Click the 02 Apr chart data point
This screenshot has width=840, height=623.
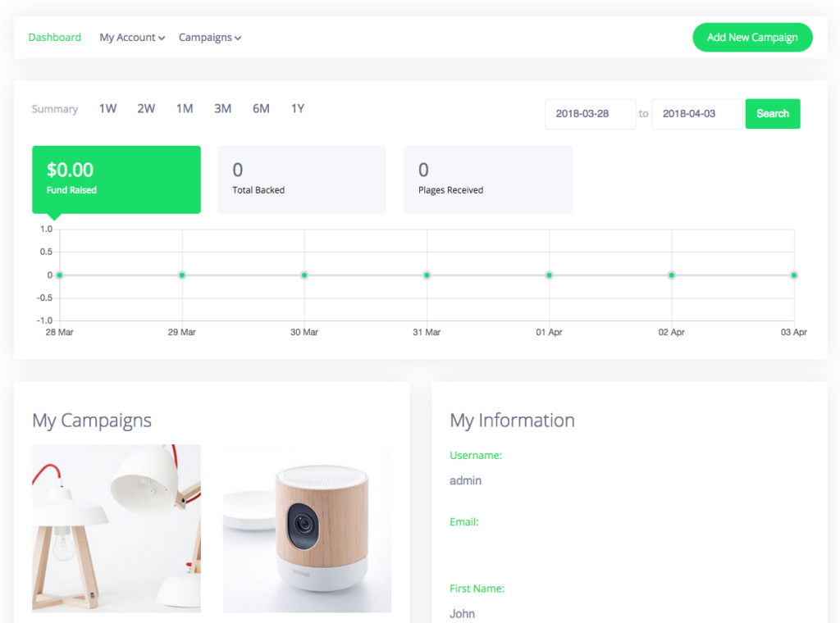672,275
